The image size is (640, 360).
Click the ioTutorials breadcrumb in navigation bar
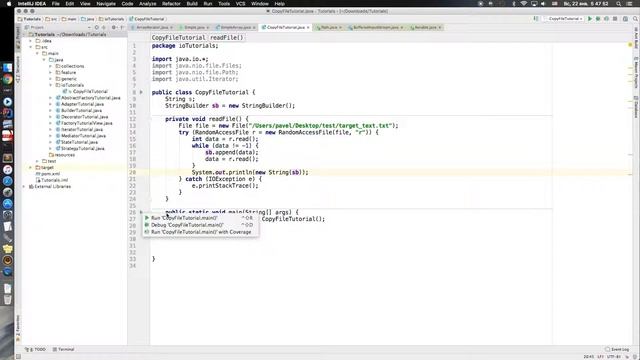pos(111,19)
